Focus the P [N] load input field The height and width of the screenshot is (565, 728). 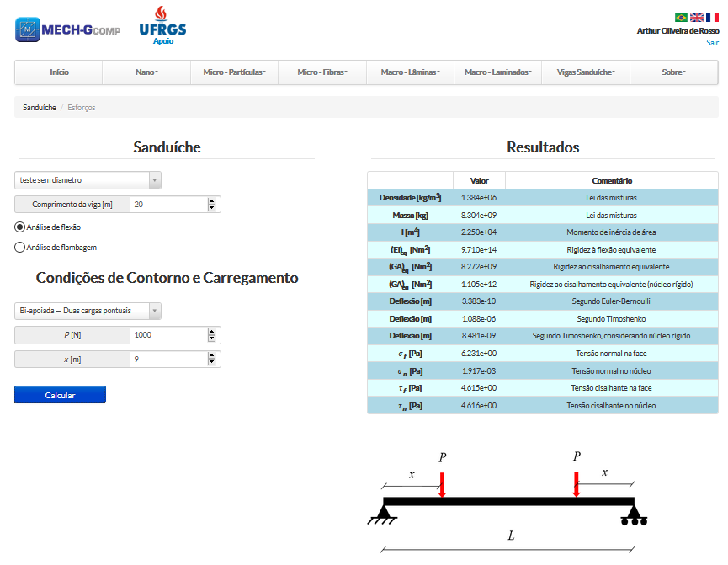tap(168, 335)
